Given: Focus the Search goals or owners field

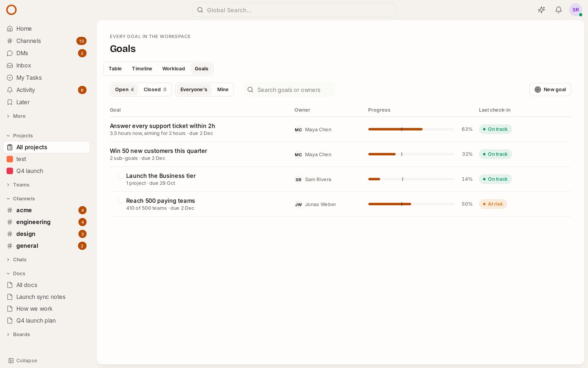Looking at the screenshot, I should pyautogui.click(x=290, y=90).
